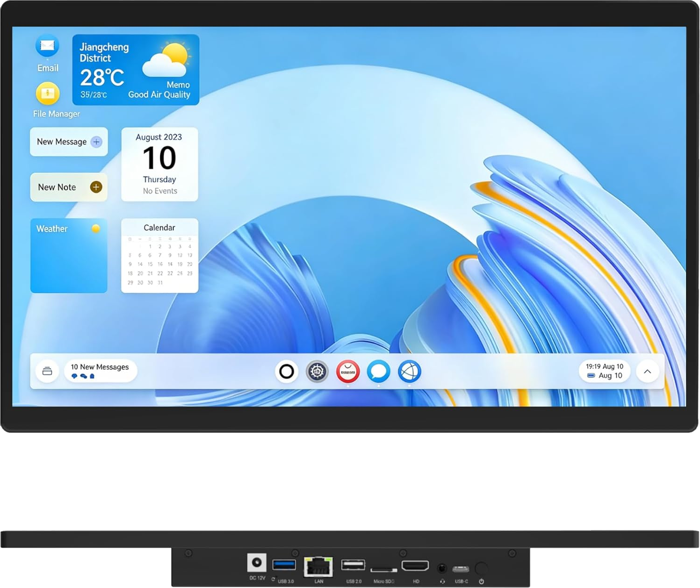
Task: Click the plus icon beside New Message
Action: 96,142
